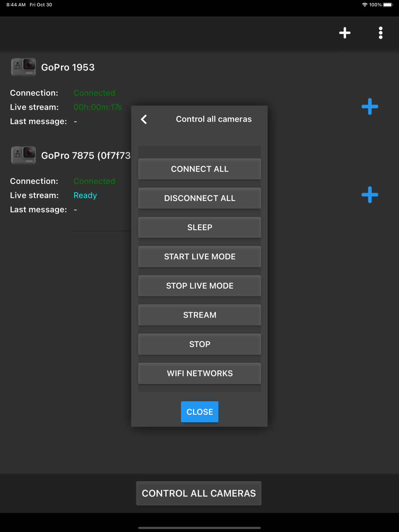The width and height of the screenshot is (399, 532).
Task: Tap the GoPro 1953 camera thumbnail
Action: click(x=24, y=67)
